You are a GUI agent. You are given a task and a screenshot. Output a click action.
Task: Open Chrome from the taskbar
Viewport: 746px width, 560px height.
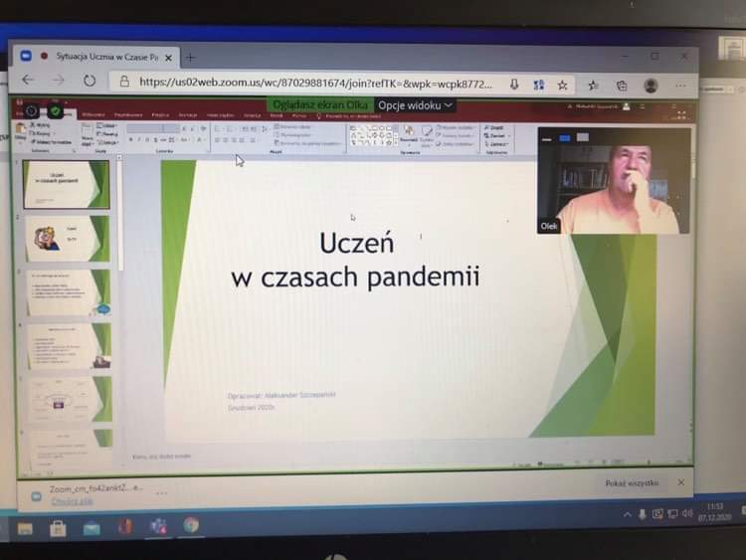point(191,525)
